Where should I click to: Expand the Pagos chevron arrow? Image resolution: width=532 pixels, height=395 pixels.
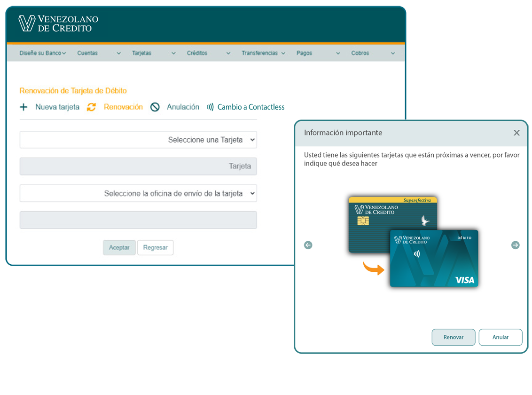[x=338, y=53]
